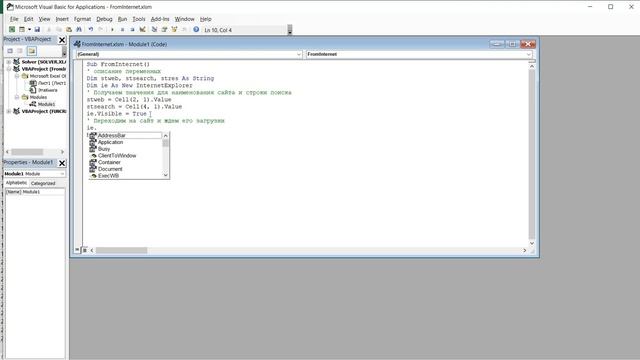
Task: Open the Window menu
Action: click(x=184, y=19)
